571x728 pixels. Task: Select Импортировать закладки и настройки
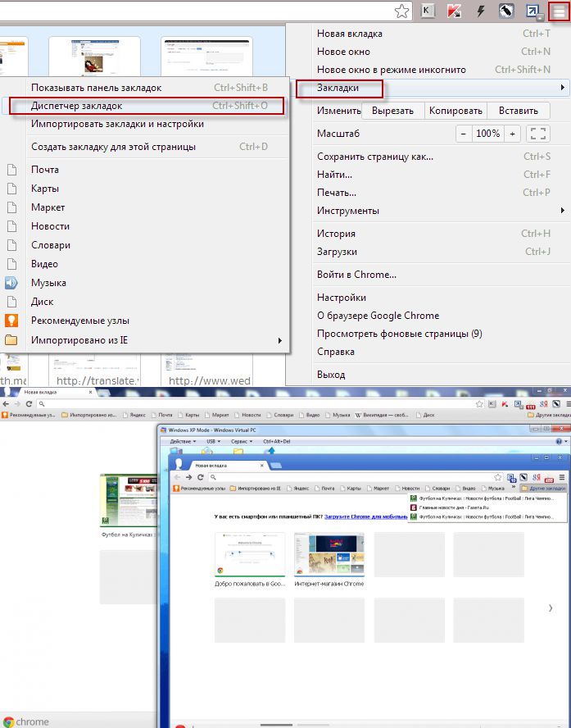click(149, 124)
